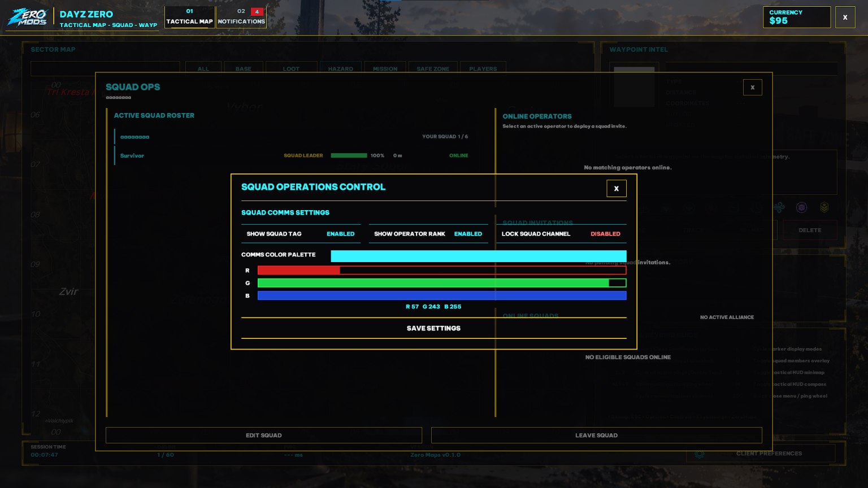Viewport: 868px width, 488px height.
Task: Select the HAZARD map filter
Action: point(341,68)
